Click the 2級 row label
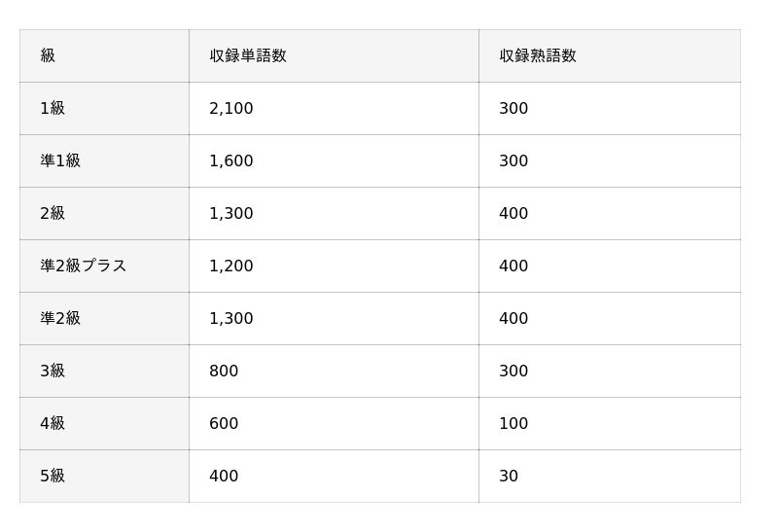This screenshot has width=778, height=532. [53, 214]
